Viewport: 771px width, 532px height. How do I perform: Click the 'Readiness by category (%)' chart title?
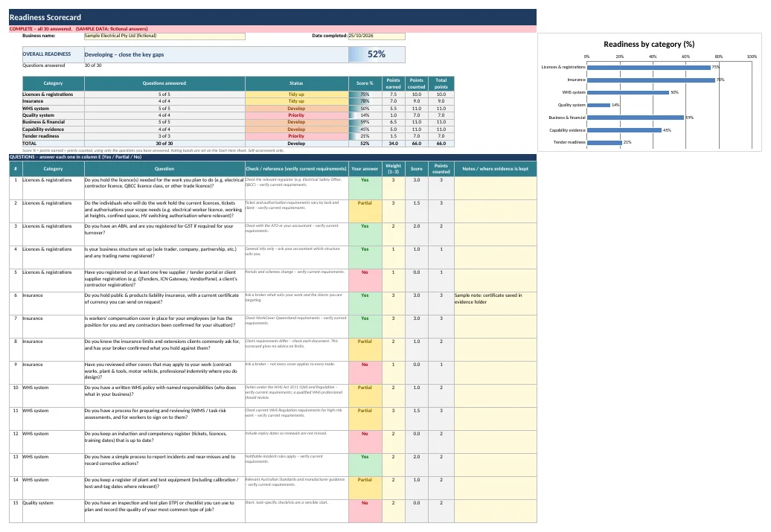[649, 44]
